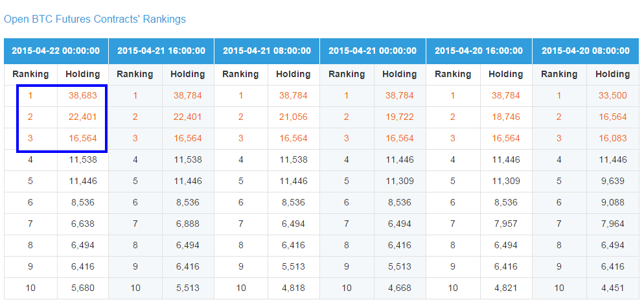The height and width of the screenshot is (302, 644).
Task: Click ranking 10 in the 2015-04-22 00:00:00 column
Action: (x=30, y=288)
